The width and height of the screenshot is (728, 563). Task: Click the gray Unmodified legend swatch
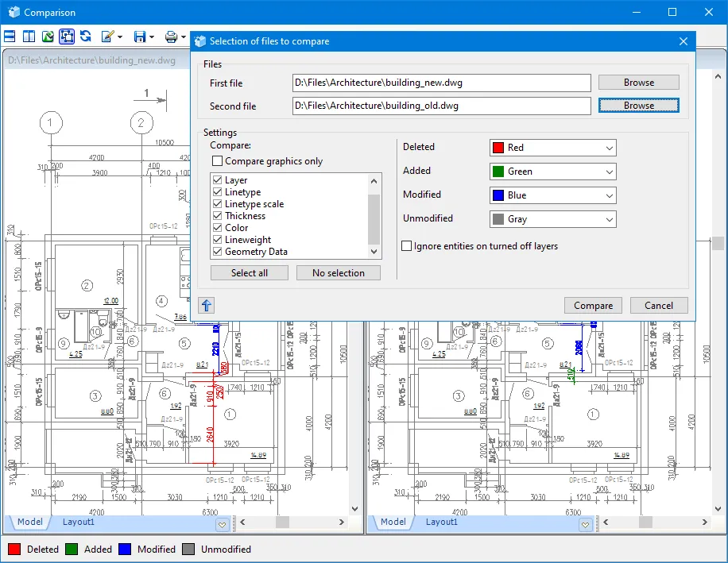coord(188,549)
